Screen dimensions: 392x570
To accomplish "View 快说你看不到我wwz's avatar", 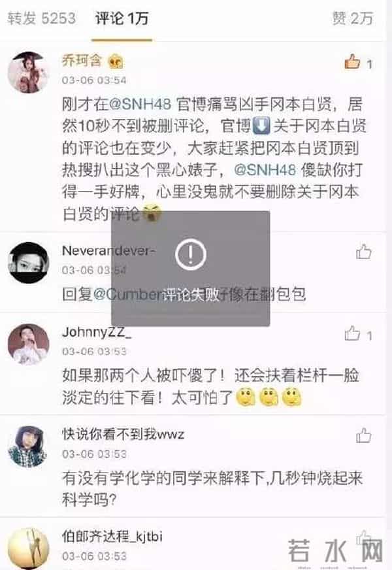I will point(28,446).
